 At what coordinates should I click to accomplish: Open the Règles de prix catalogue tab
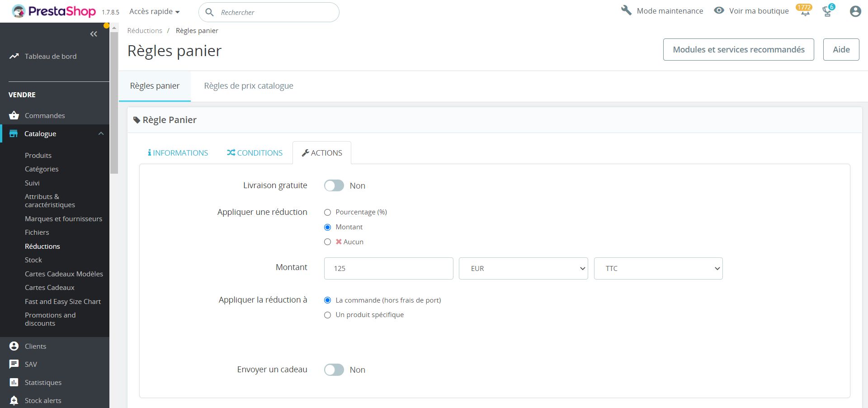pyautogui.click(x=249, y=86)
